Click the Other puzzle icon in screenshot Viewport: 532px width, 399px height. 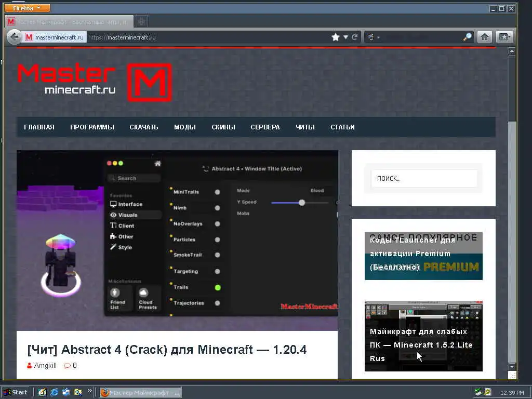click(113, 236)
